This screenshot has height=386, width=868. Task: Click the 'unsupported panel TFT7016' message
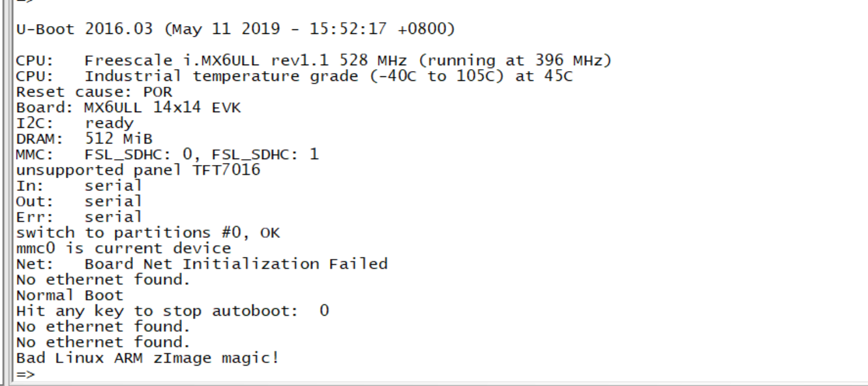(138, 170)
